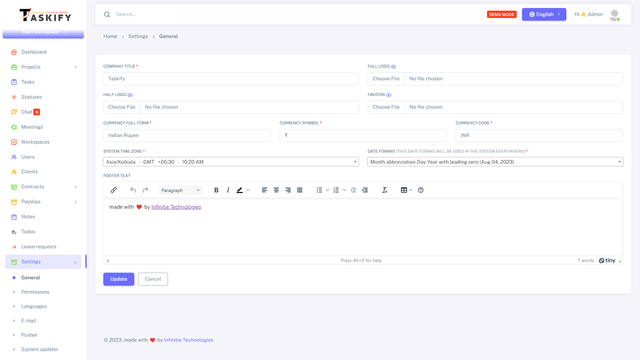
Task: Open the English language selector
Action: coord(544,14)
